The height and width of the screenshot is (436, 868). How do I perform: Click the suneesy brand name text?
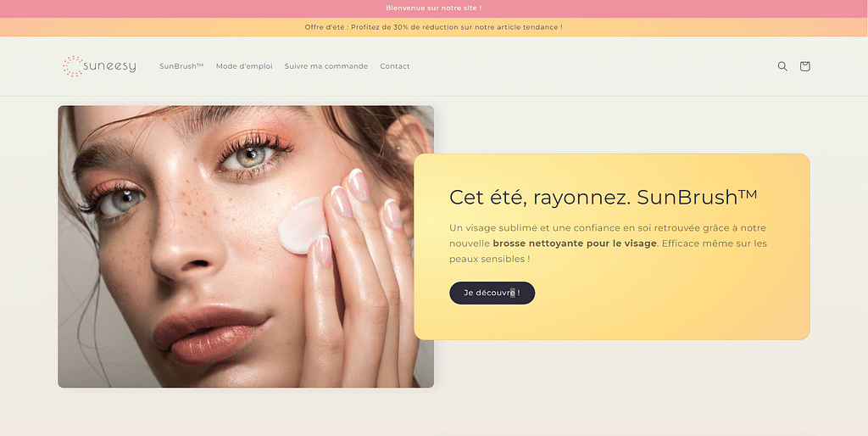(109, 66)
